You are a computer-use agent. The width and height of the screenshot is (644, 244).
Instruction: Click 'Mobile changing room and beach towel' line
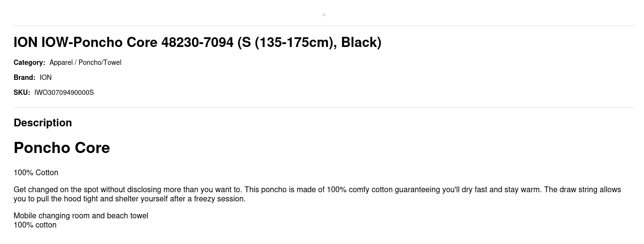[x=81, y=216]
